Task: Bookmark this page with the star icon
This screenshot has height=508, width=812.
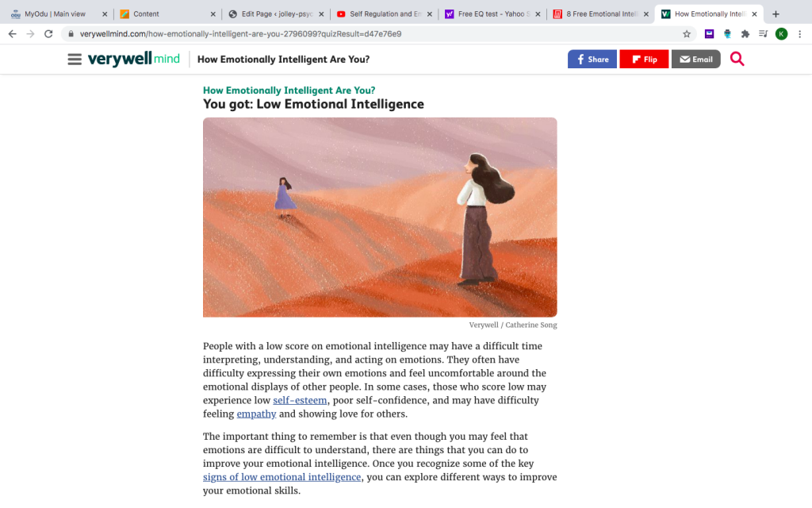Action: pyautogui.click(x=687, y=34)
